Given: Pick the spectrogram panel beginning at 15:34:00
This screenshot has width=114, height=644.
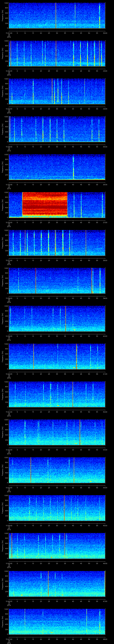Looking at the screenshot, I should [57, 129].
